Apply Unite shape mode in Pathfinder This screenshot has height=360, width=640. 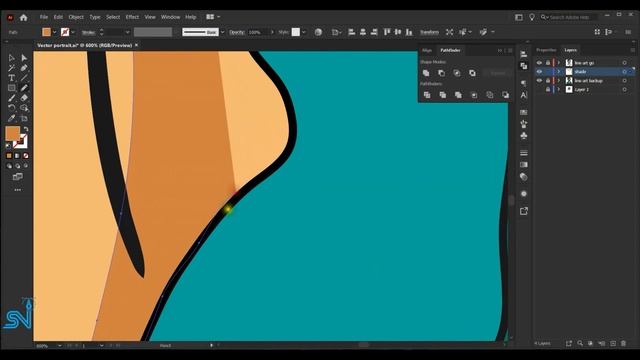pos(426,73)
